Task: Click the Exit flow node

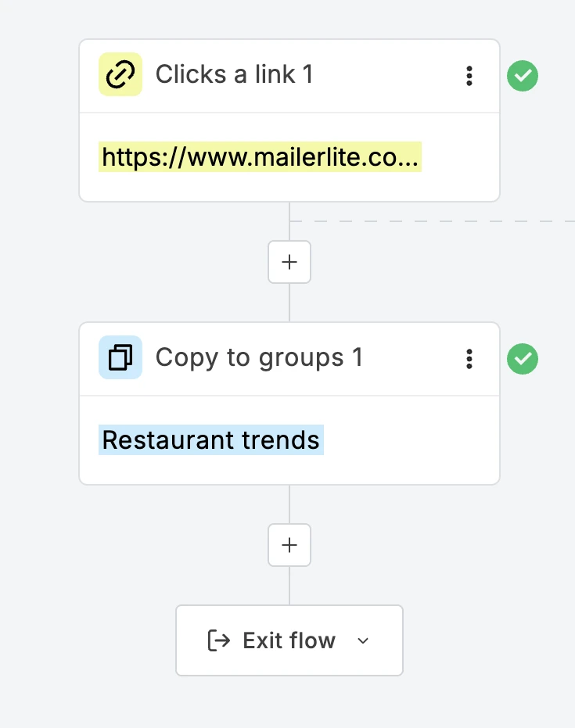Action: coord(289,640)
